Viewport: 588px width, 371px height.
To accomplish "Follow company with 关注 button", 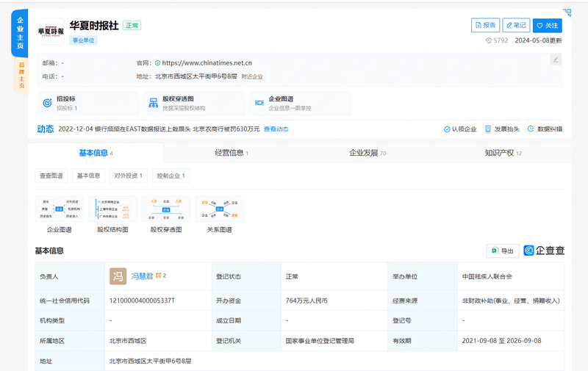I will pos(547,26).
